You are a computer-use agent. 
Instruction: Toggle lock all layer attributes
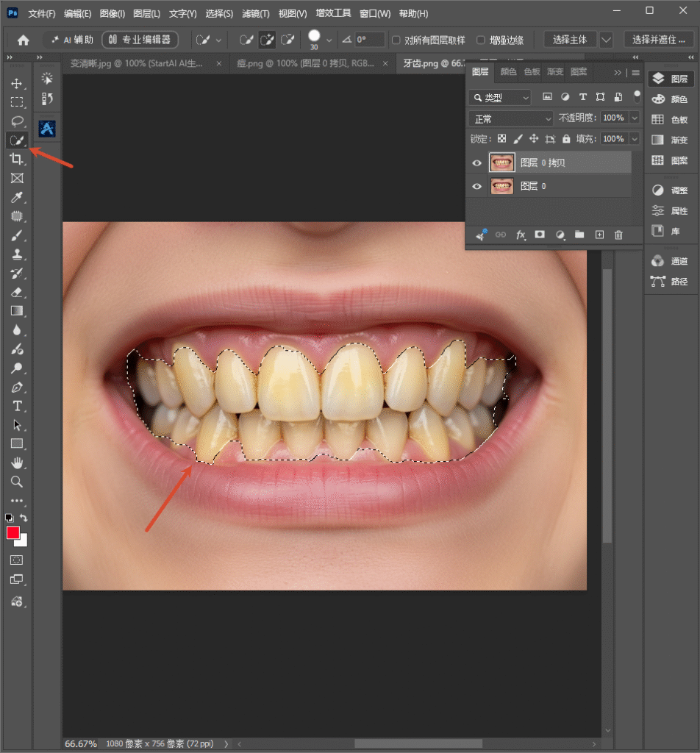pos(566,139)
